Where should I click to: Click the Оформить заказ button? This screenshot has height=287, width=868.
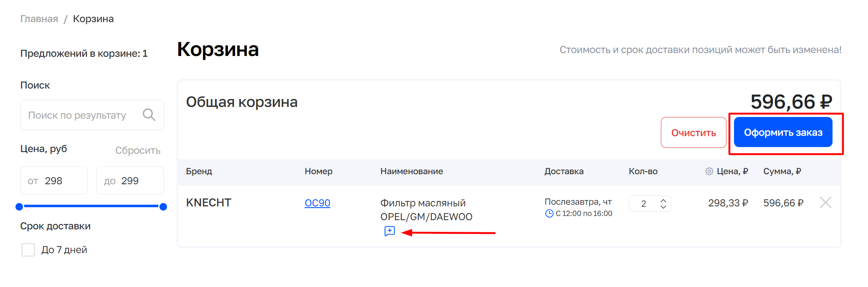click(783, 132)
